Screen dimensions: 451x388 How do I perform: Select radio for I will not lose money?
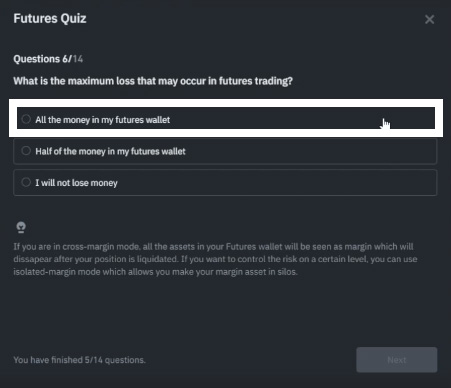click(x=26, y=182)
